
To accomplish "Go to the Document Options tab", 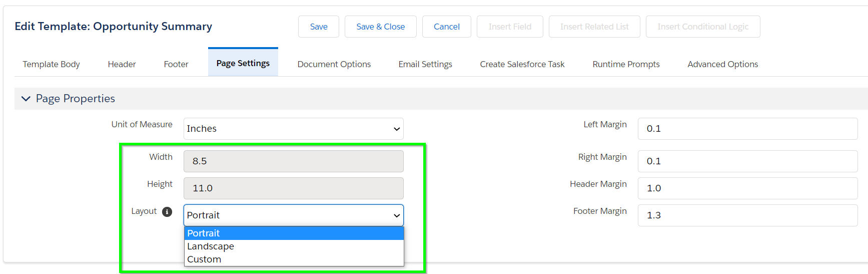I will pos(334,64).
